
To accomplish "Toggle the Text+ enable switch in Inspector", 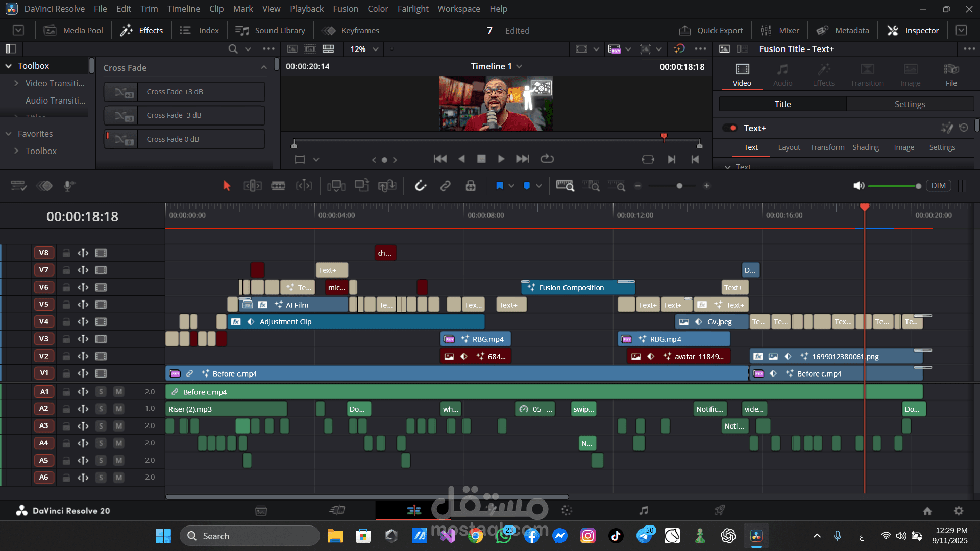I will (730, 128).
